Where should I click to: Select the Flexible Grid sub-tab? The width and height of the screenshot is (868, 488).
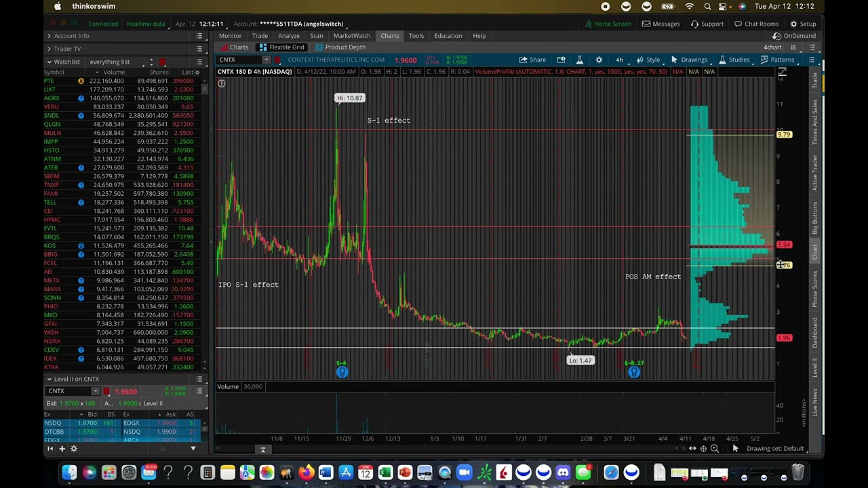coord(281,47)
